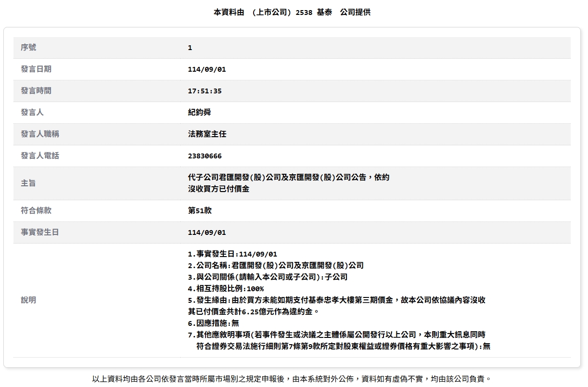The image size is (588, 387).
Task: Click the footer disclaimer text at the bottom
Action: coord(292,379)
